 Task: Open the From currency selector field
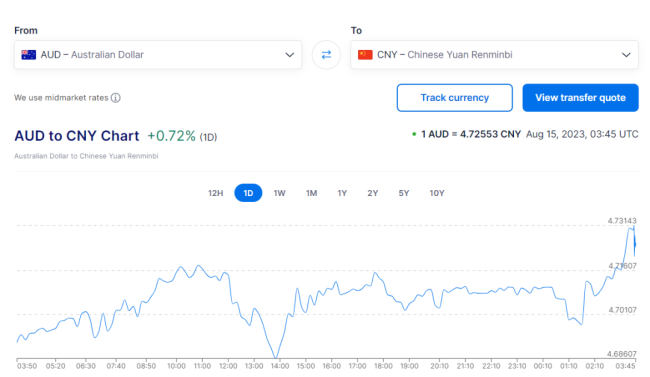pyautogui.click(x=158, y=55)
